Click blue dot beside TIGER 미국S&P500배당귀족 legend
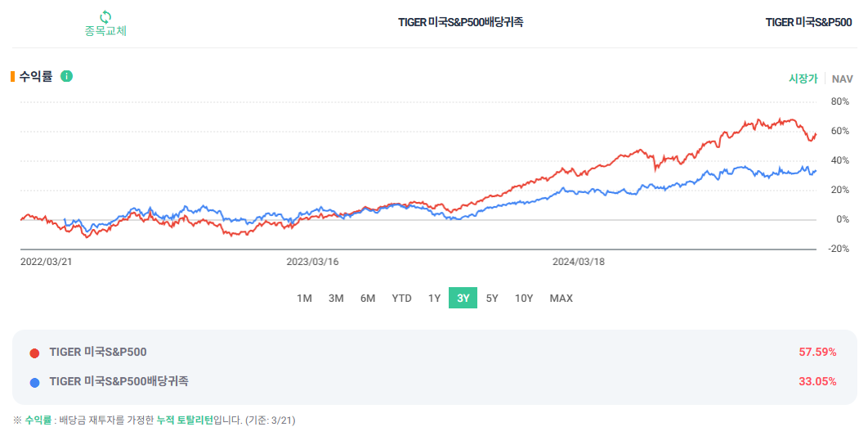 point(34,382)
